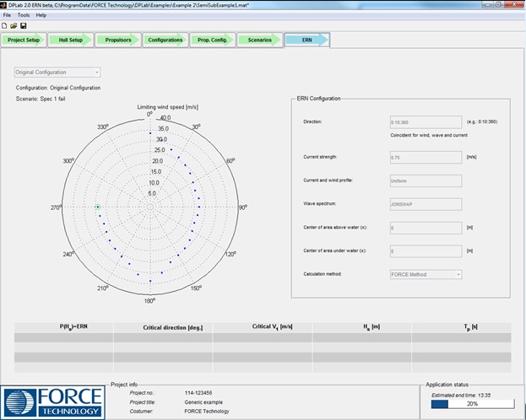Click the DPLab application icon in title bar
Screen dimensions: 526x420
click(3, 5)
